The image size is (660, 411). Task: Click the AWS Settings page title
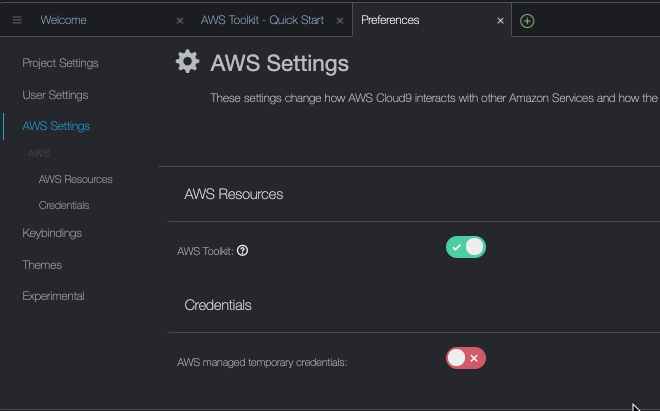279,63
